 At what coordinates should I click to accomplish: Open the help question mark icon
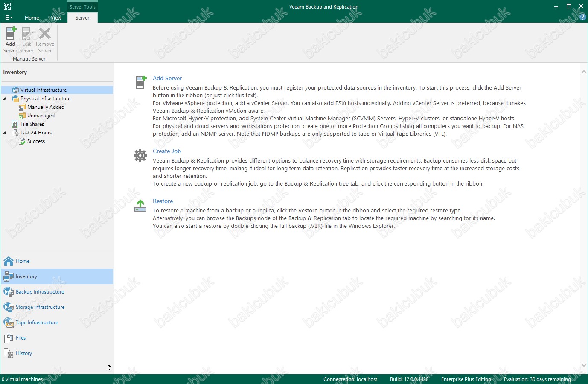[x=582, y=17]
